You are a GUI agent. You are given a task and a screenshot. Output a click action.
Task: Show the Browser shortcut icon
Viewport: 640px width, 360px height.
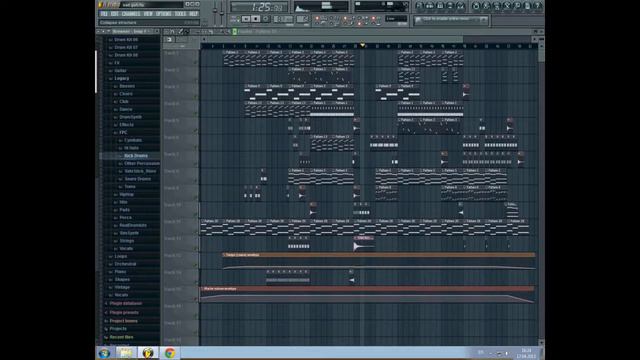coord(450,6)
